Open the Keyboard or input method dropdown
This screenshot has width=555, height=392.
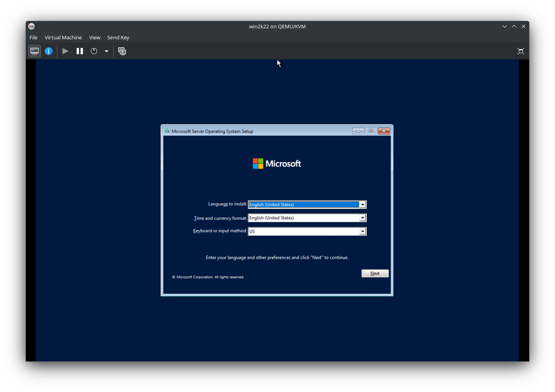[x=362, y=231]
